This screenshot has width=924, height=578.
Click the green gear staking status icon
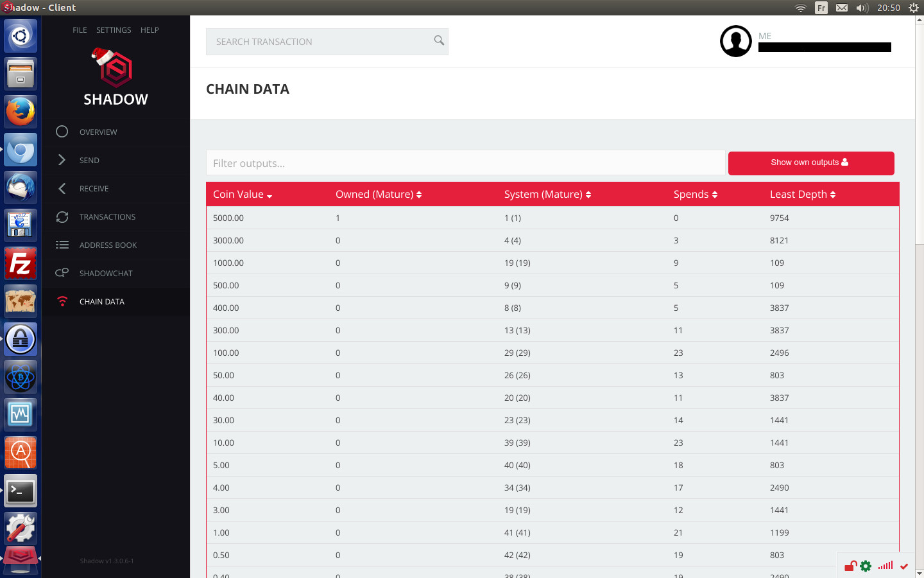pyautogui.click(x=866, y=566)
